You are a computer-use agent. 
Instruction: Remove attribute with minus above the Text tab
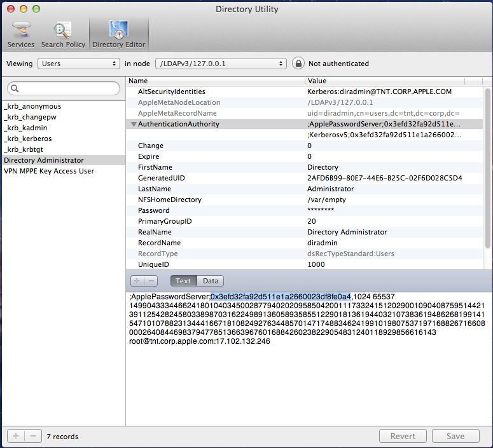[x=151, y=281]
